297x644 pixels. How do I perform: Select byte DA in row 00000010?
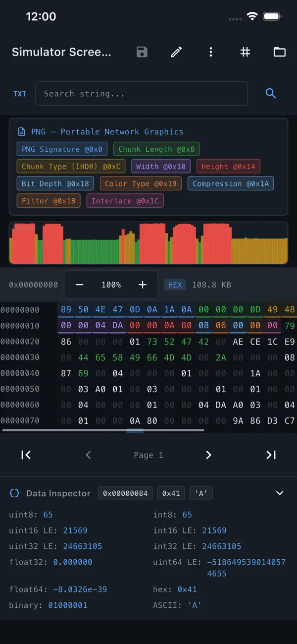click(118, 326)
